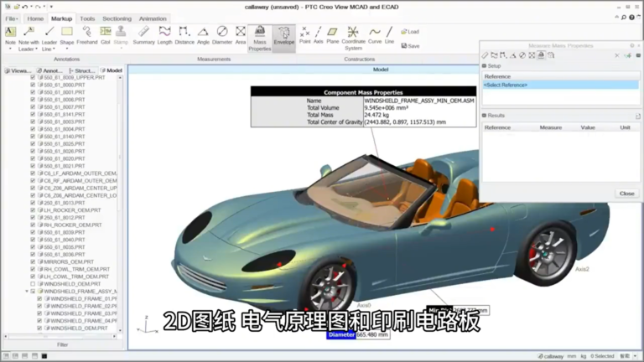Open quick access toolbar customize dropdown
Image resolution: width=644 pixels, height=362 pixels.
point(51,7)
